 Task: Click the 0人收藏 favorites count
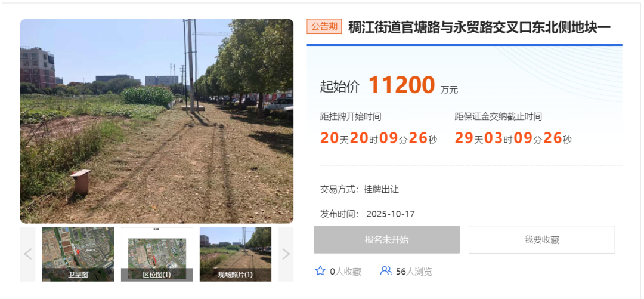(x=345, y=272)
